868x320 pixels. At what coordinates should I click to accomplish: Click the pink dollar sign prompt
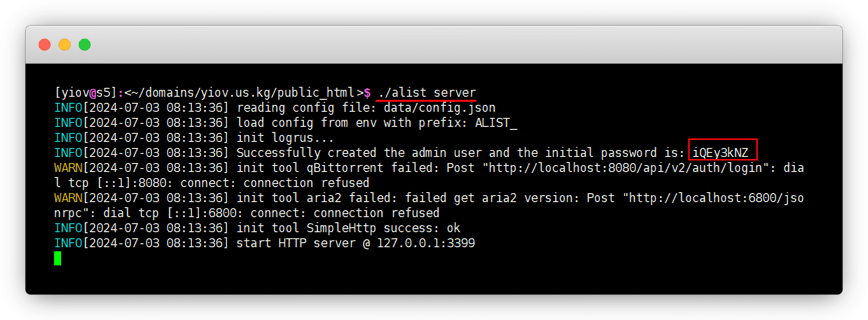pyautogui.click(x=367, y=93)
